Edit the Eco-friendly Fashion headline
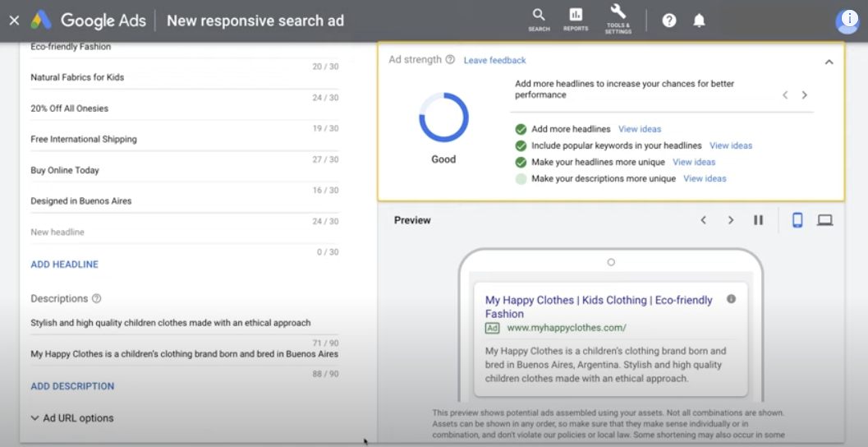This screenshot has height=447, width=868. pos(184,47)
